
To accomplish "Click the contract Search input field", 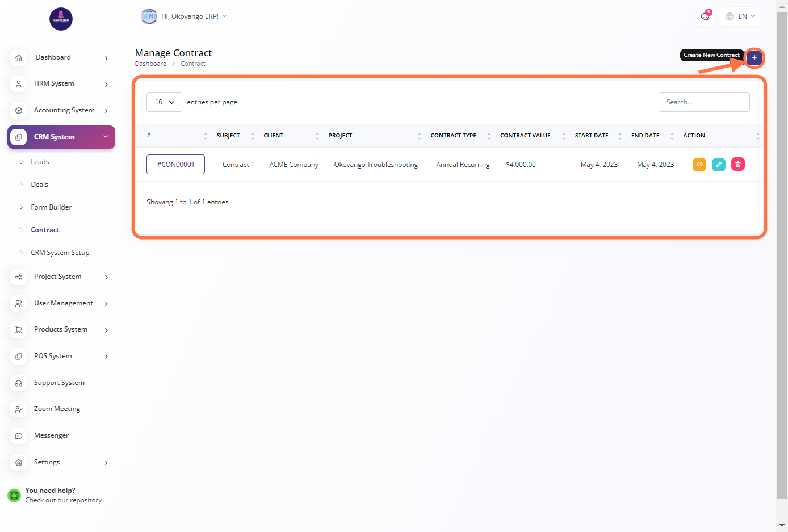I will click(704, 102).
